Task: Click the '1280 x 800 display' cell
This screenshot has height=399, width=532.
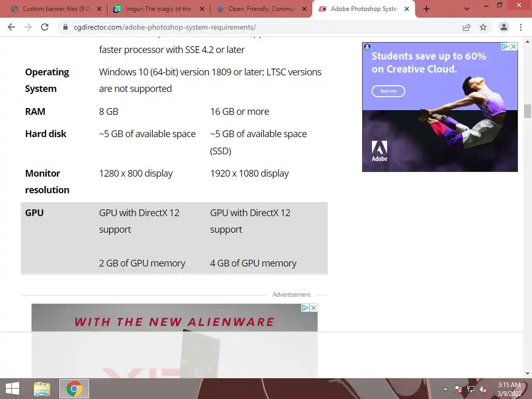Action: click(136, 174)
